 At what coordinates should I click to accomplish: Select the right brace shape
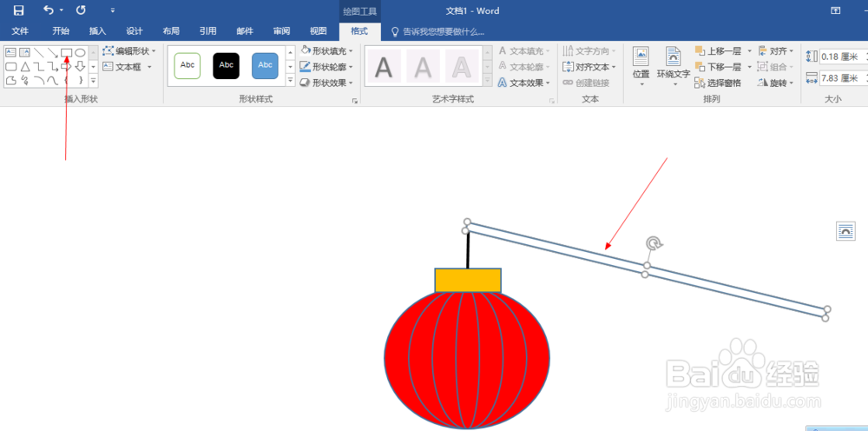[x=80, y=80]
